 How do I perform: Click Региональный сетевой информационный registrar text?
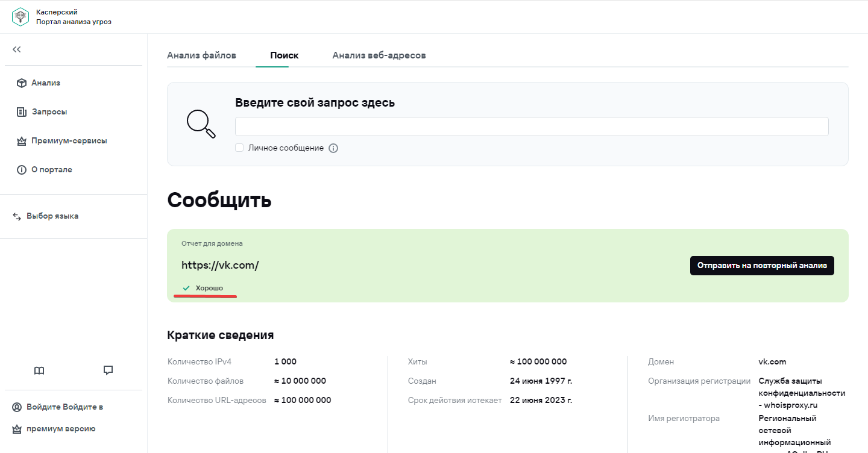click(794, 431)
